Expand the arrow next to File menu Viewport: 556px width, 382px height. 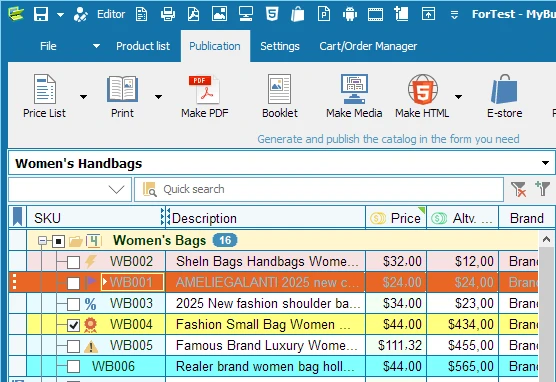96,46
